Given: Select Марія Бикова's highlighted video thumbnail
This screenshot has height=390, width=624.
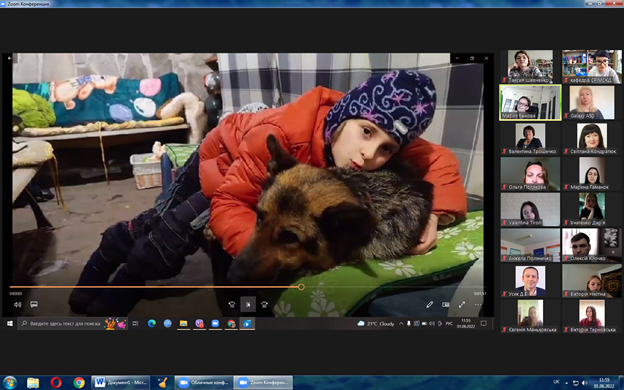Looking at the screenshot, I should (x=530, y=102).
